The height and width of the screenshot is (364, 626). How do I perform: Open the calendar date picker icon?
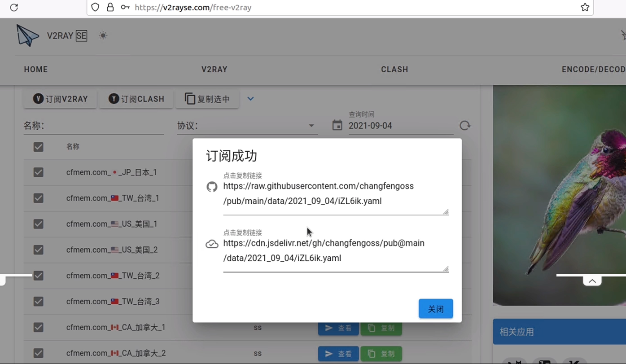coord(337,125)
